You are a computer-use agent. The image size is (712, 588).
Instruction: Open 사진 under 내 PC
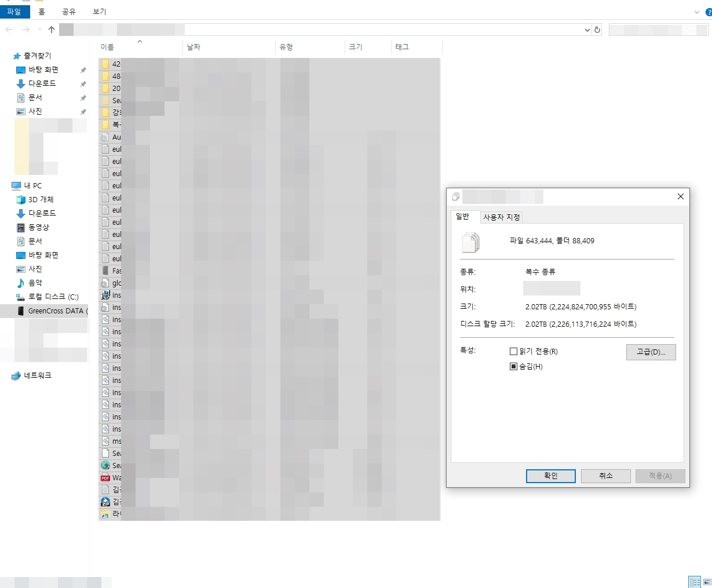pyautogui.click(x=35, y=269)
